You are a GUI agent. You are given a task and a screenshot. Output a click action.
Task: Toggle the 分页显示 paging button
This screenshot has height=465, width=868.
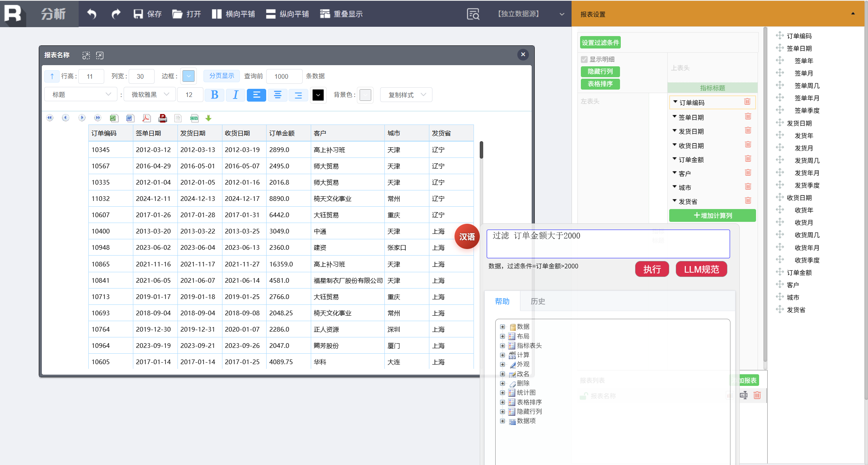click(x=222, y=76)
